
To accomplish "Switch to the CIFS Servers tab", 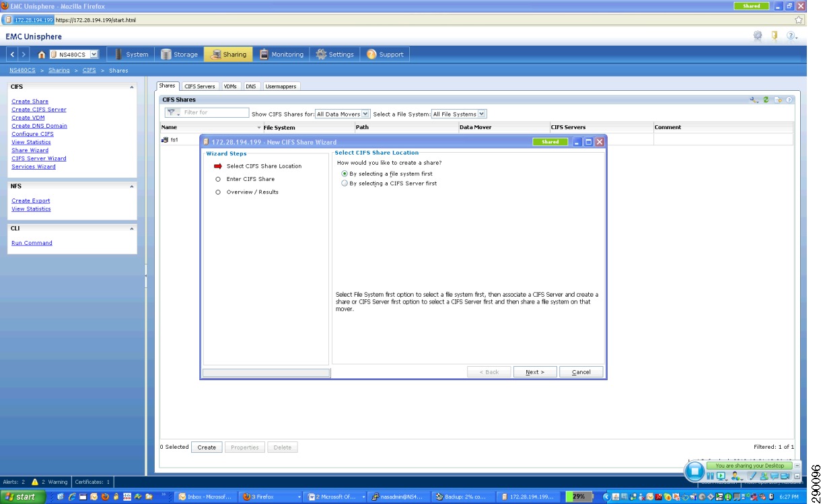I will (200, 86).
